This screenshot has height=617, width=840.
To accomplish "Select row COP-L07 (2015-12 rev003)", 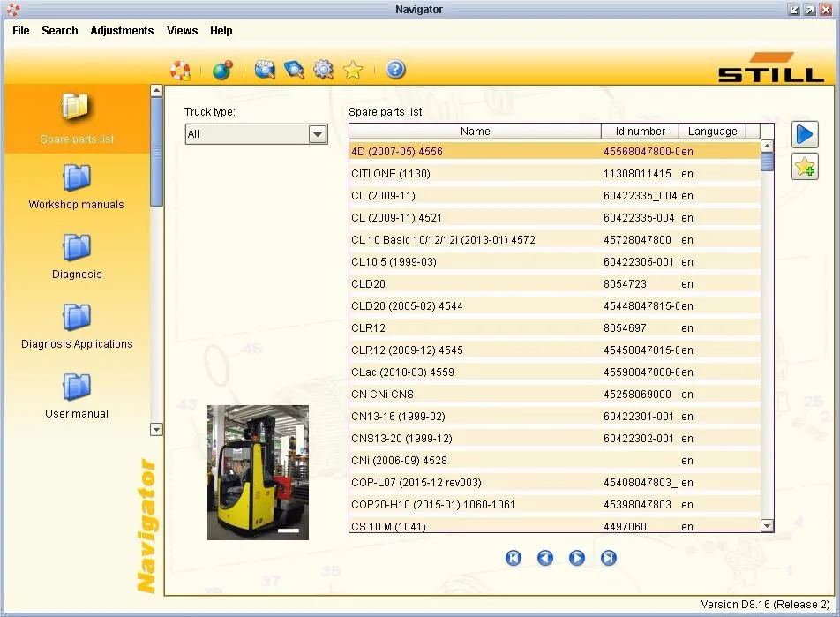I will pyautogui.click(x=554, y=483).
